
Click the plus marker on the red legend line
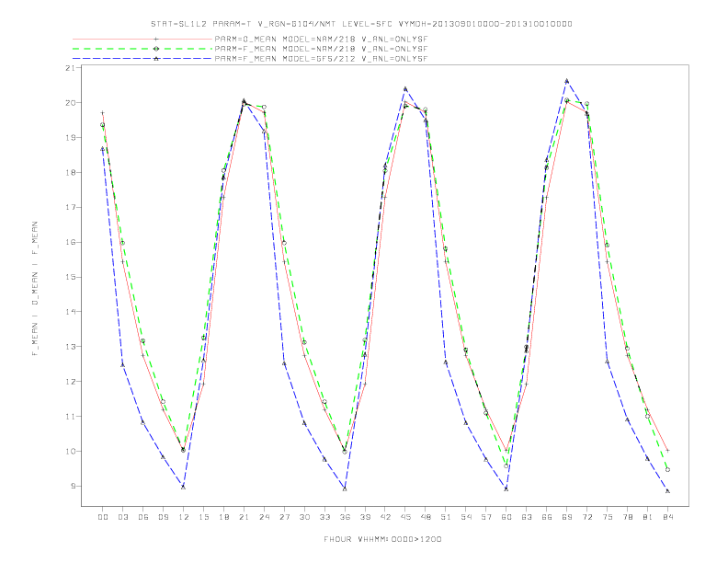point(156,39)
